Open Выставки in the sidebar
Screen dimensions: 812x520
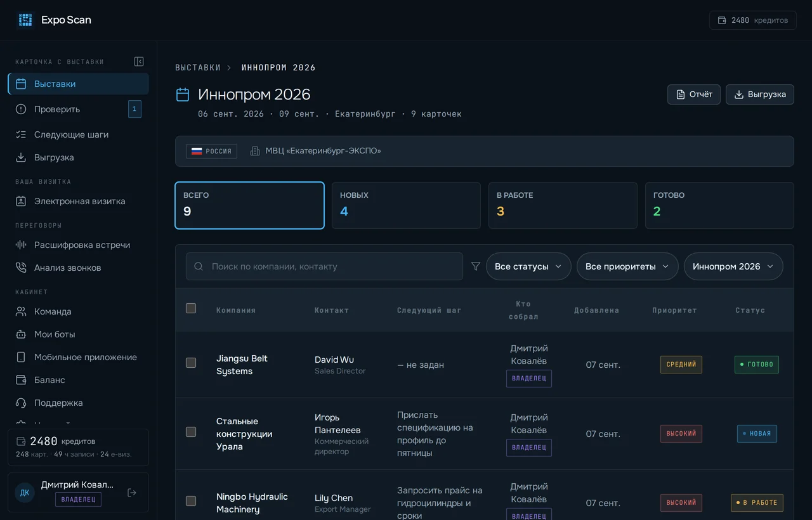click(79, 84)
